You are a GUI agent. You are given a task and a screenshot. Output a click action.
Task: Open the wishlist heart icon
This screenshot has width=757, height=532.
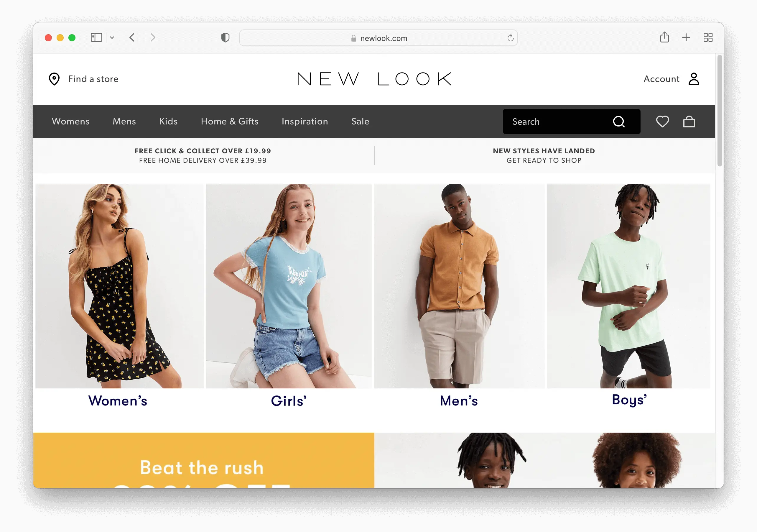[662, 121]
